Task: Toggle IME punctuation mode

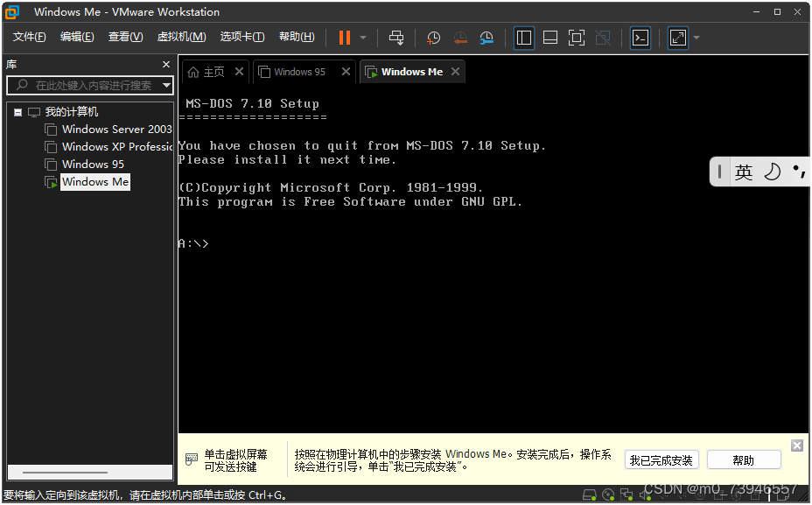Action: (800, 171)
